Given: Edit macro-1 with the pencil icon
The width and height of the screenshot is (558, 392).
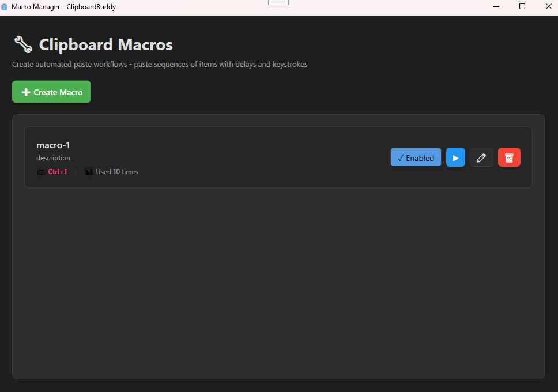Looking at the screenshot, I should point(481,157).
